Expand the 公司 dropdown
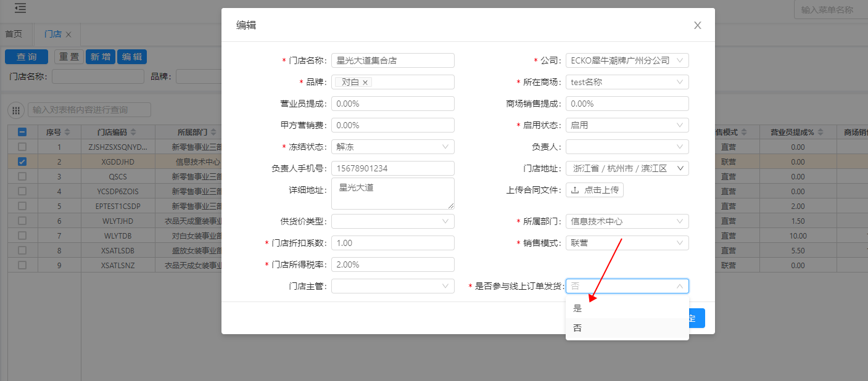 [627, 60]
